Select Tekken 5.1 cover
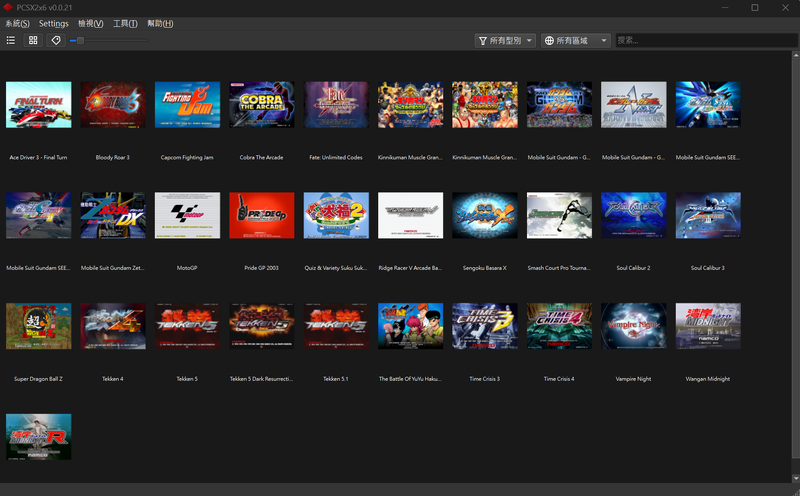 click(336, 326)
